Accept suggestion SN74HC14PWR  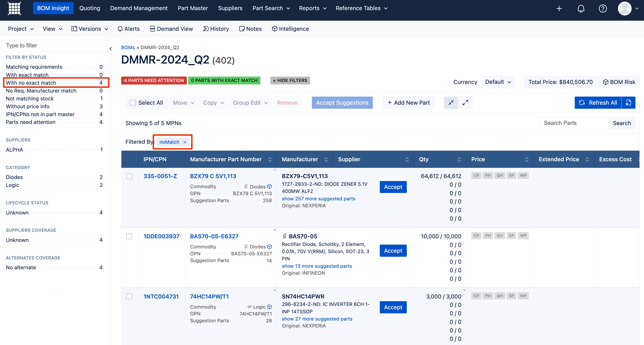[x=393, y=307]
